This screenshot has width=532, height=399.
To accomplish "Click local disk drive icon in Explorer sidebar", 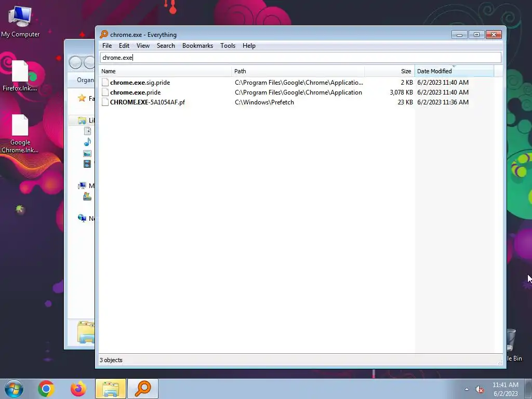I will coord(87,196).
